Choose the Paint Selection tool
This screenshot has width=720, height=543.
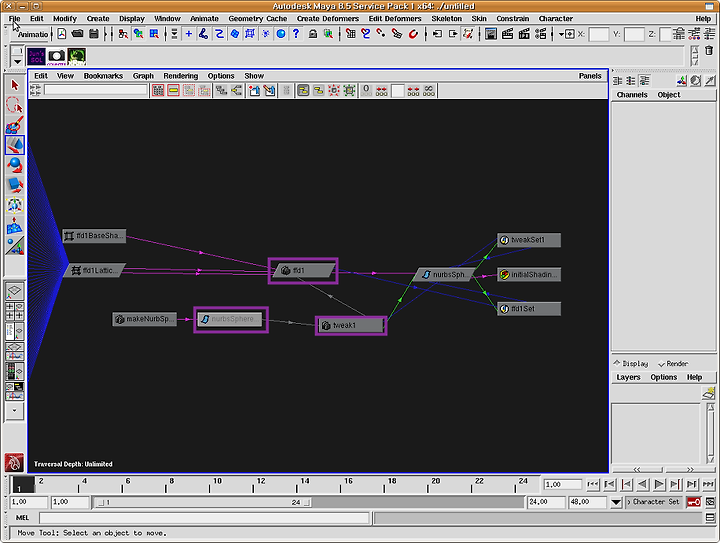click(x=15, y=125)
